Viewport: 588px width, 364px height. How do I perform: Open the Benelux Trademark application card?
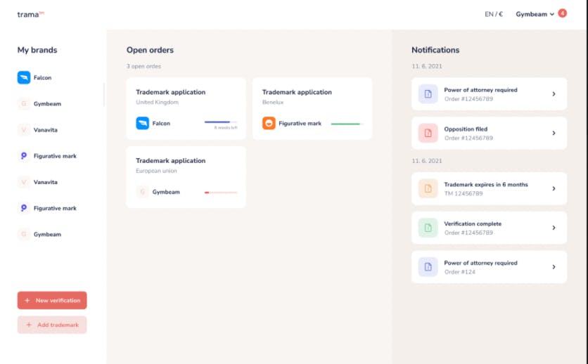coord(312,109)
